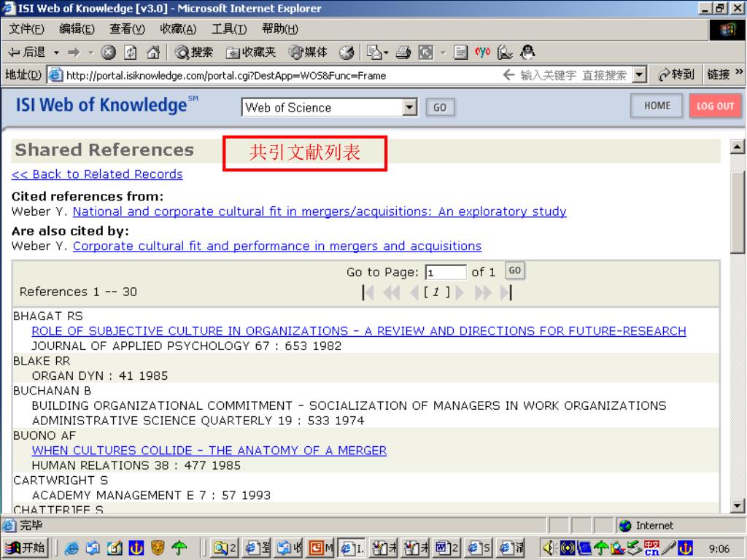Open the 帮助(H) menu
747x560 pixels.
tap(280, 29)
